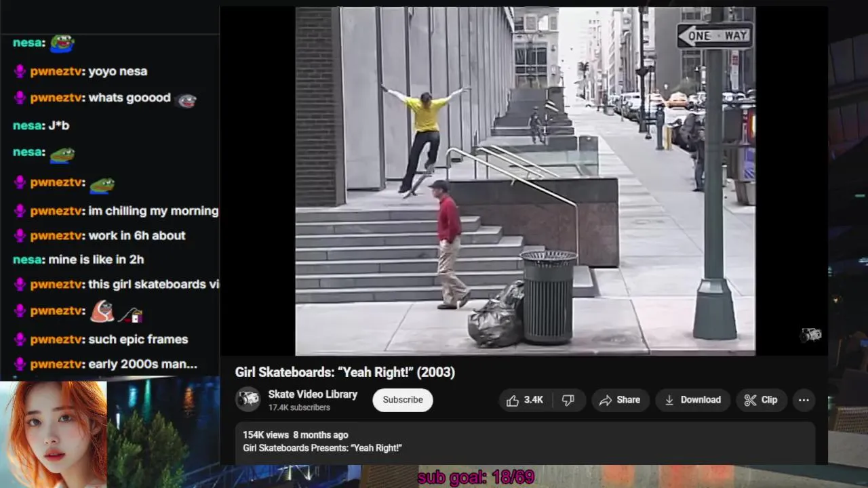Click the meat emote in pwneztv's message
The height and width of the screenshot is (488, 868).
[102, 311]
